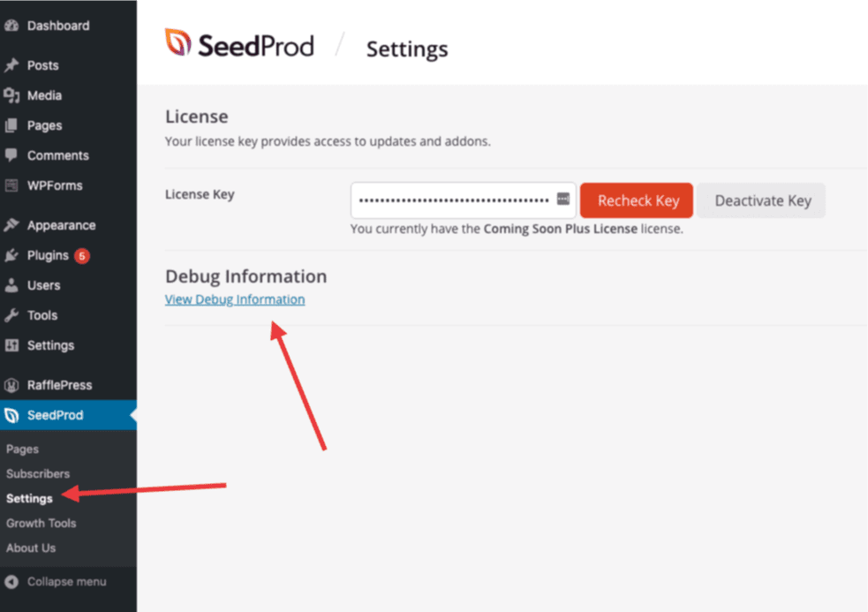
Task: Click the Tools wrench icon
Action: pyautogui.click(x=11, y=315)
